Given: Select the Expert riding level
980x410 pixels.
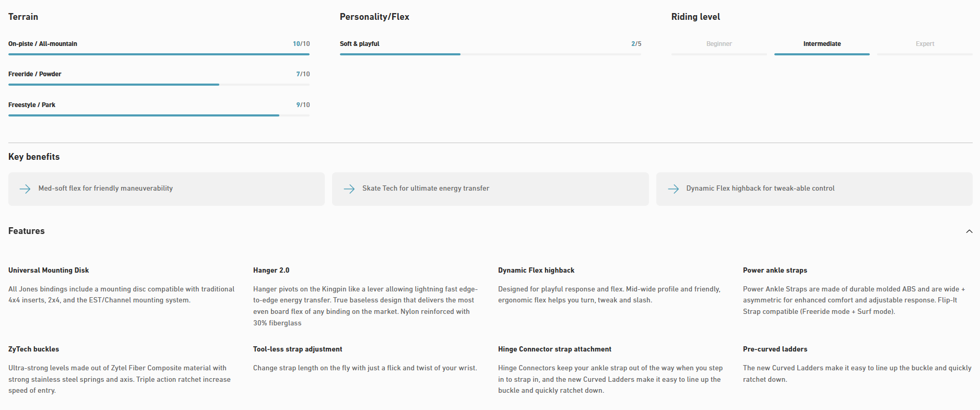Looking at the screenshot, I should click(x=925, y=44).
